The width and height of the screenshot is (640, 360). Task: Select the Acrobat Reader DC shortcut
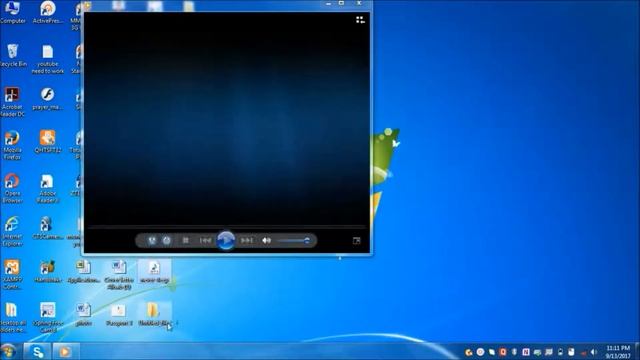click(12, 102)
